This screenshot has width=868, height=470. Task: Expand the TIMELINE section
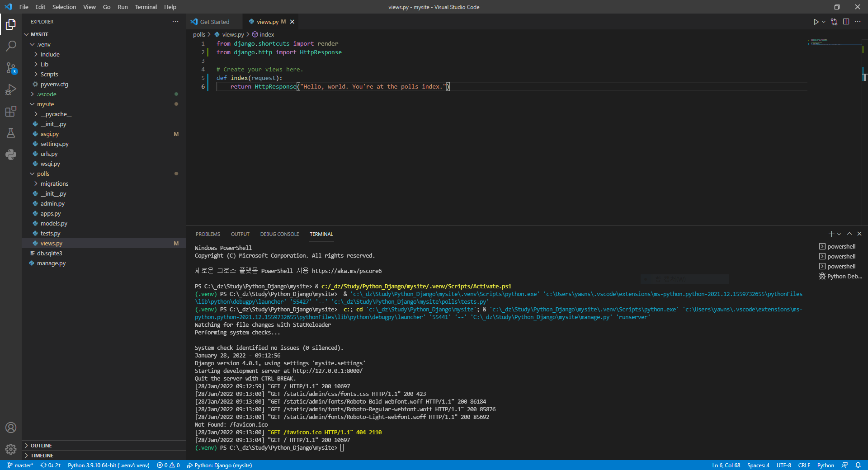click(104, 456)
